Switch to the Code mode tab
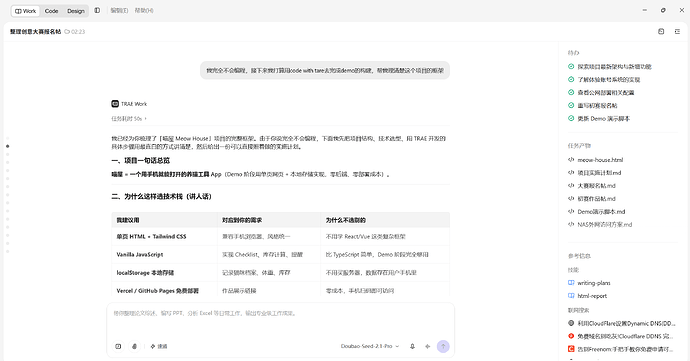The image size is (690, 361). [x=51, y=11]
